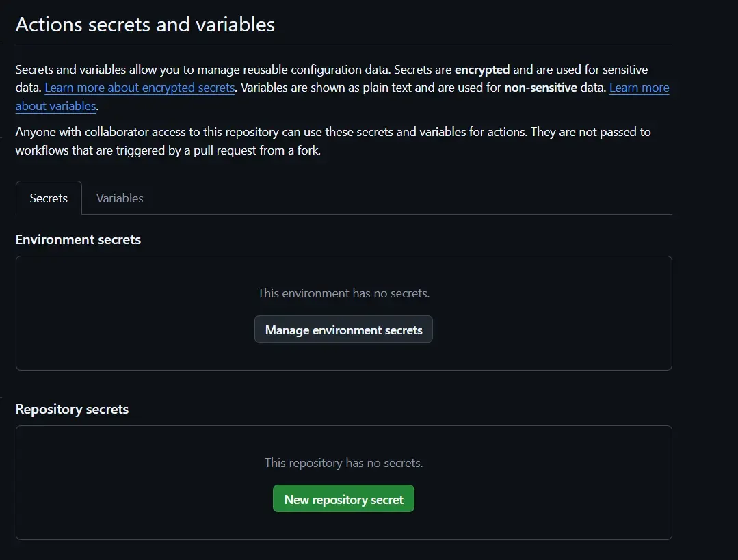The width and height of the screenshot is (738, 560).
Task: Create a New repository secret
Action: point(343,499)
